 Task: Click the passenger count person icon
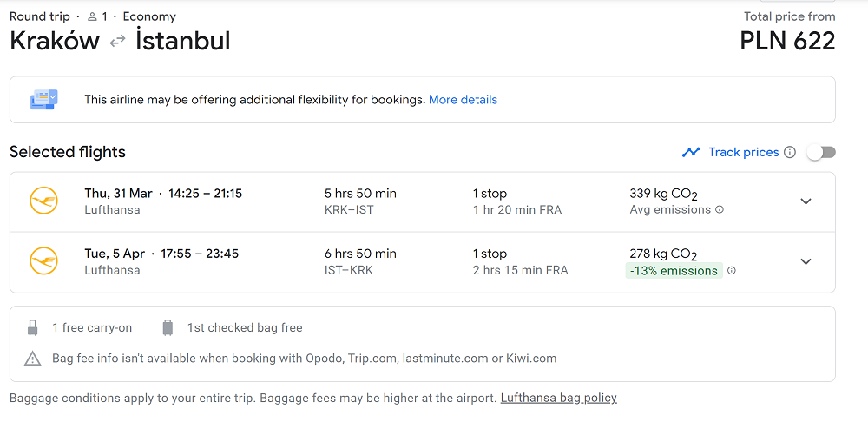pos(93,16)
